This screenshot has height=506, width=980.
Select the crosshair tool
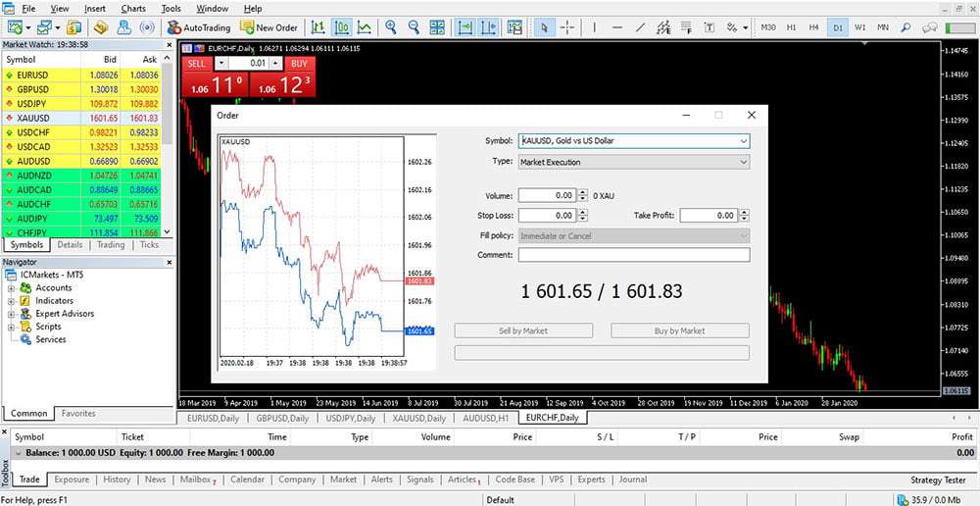[x=567, y=27]
